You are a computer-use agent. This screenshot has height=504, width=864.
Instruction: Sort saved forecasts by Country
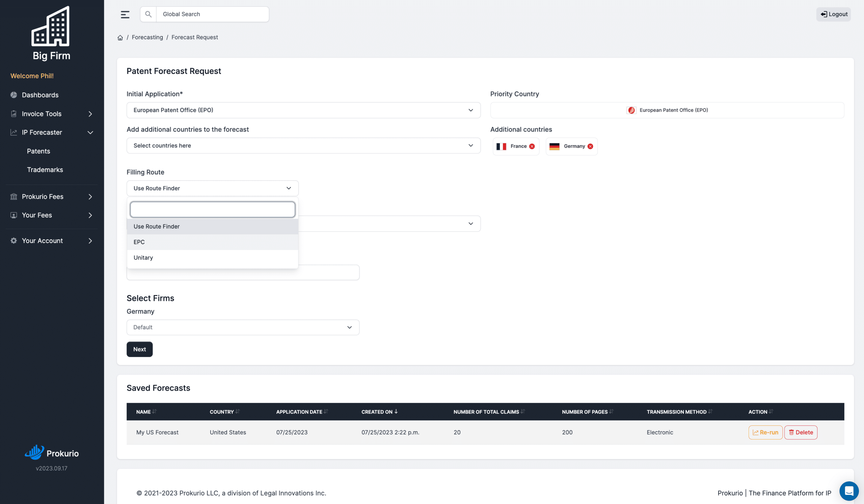pyautogui.click(x=237, y=412)
